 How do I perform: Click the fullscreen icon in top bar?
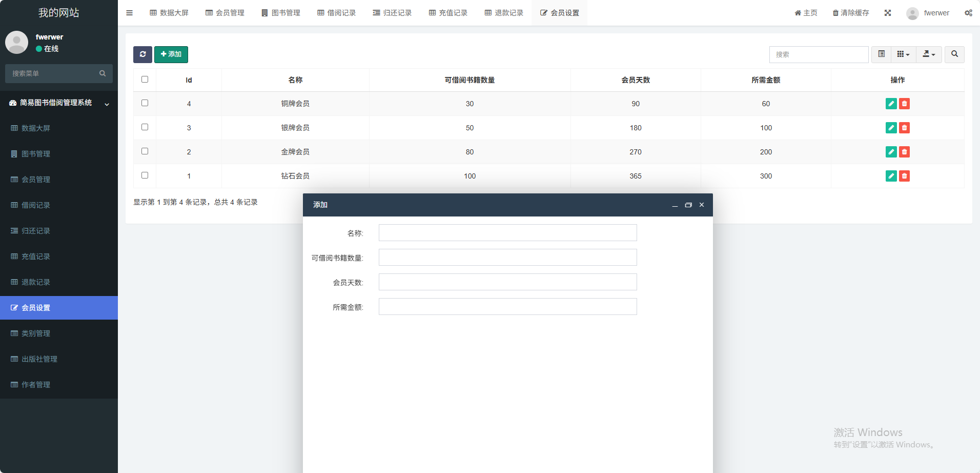pos(887,13)
